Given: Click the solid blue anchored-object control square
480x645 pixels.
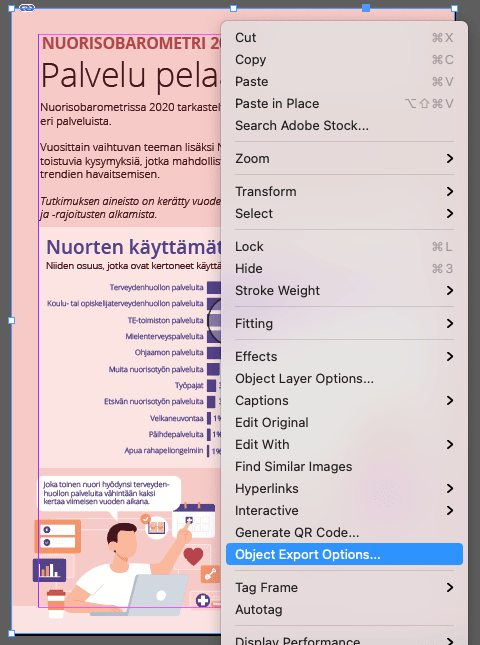Looking at the screenshot, I should point(366,8).
